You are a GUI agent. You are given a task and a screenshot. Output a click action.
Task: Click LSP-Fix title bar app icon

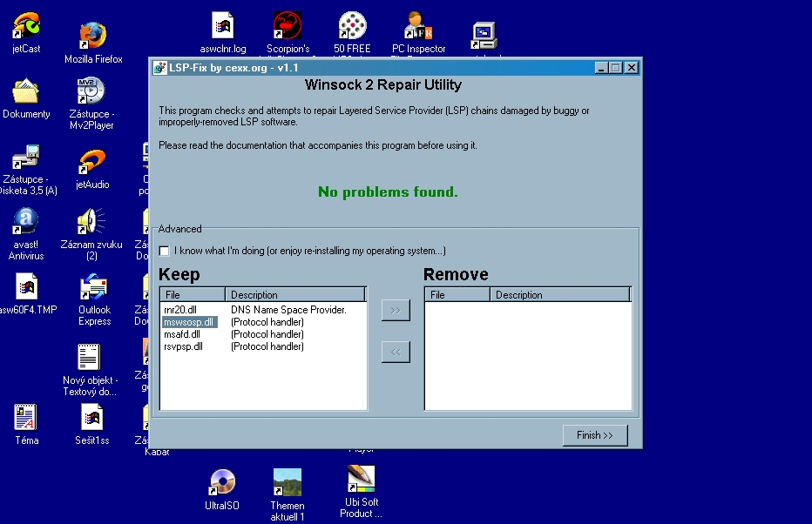click(x=160, y=68)
